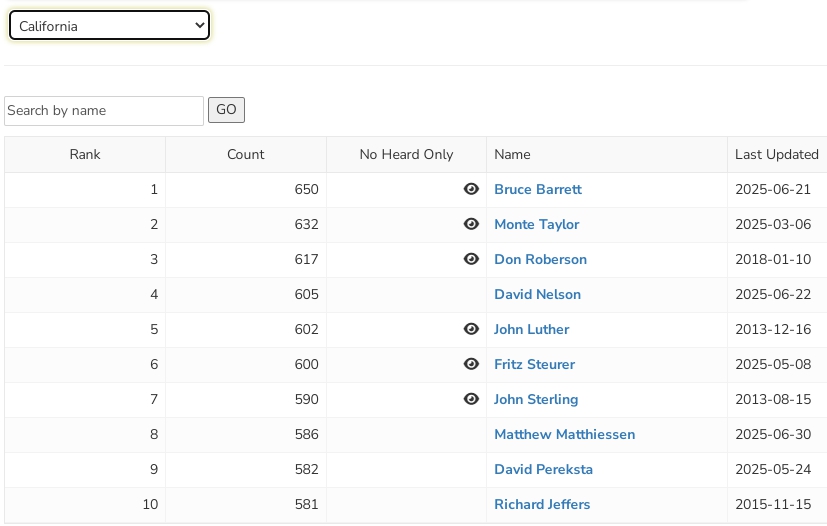This screenshot has height=526, width=827.
Task: Sort by the Rank column header
Action: tap(85, 154)
